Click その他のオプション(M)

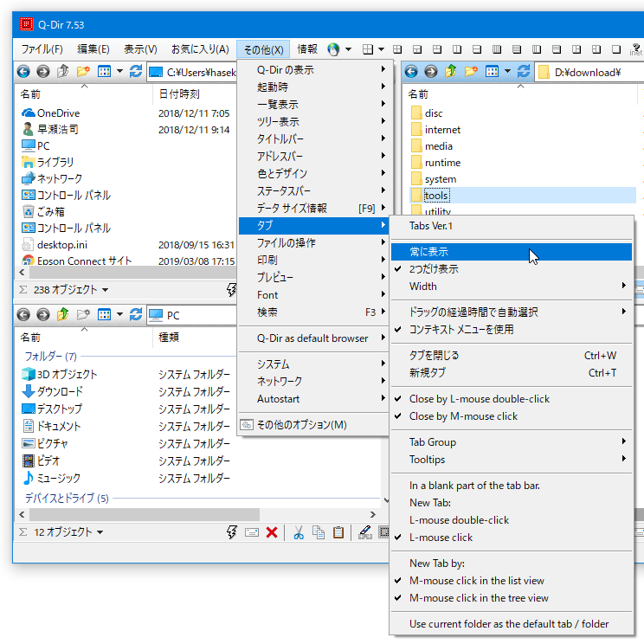[313, 425]
